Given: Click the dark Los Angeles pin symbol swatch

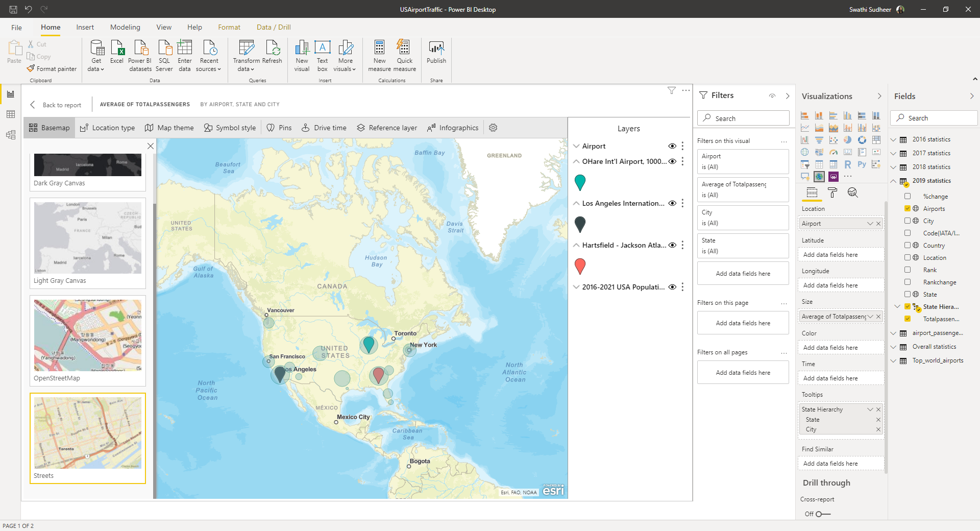Looking at the screenshot, I should [x=580, y=224].
